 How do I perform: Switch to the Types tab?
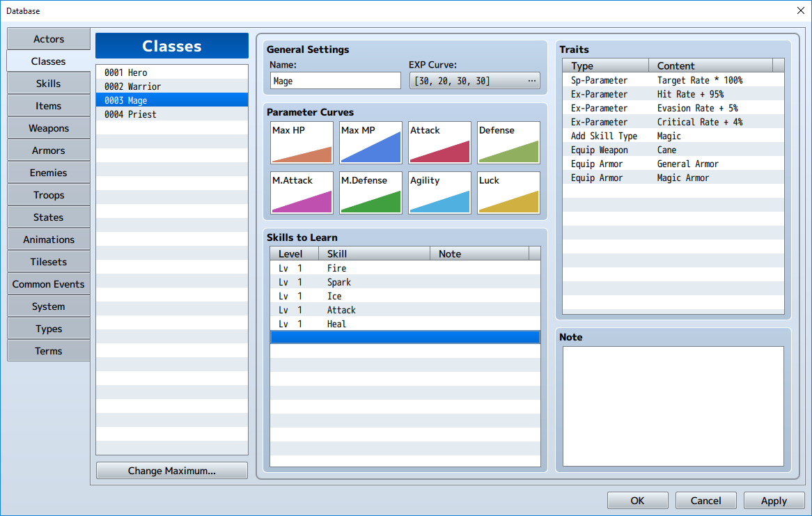[x=49, y=329]
